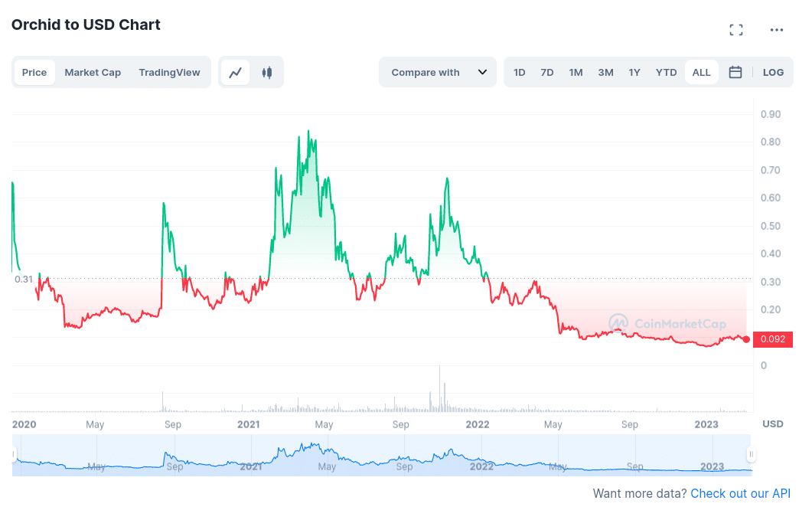Screen dimensions: 812x520
Task: Toggle LOG scale on the chart
Action: (x=773, y=73)
